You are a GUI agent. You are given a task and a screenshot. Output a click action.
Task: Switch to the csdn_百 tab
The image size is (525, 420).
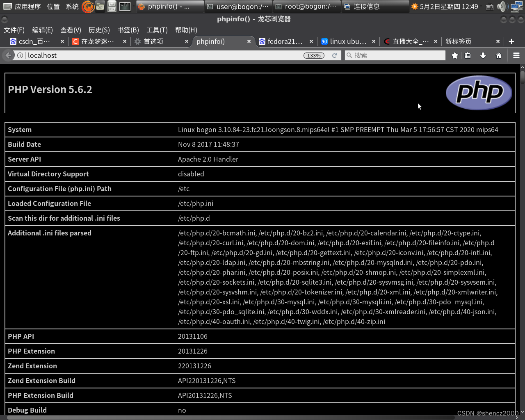[x=34, y=41]
